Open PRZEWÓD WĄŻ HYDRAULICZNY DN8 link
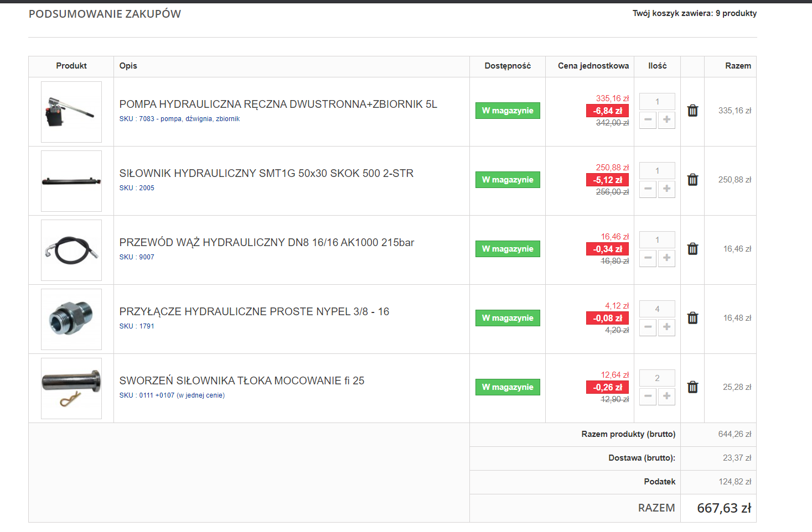Viewport: 812px width, 532px height. click(x=266, y=242)
